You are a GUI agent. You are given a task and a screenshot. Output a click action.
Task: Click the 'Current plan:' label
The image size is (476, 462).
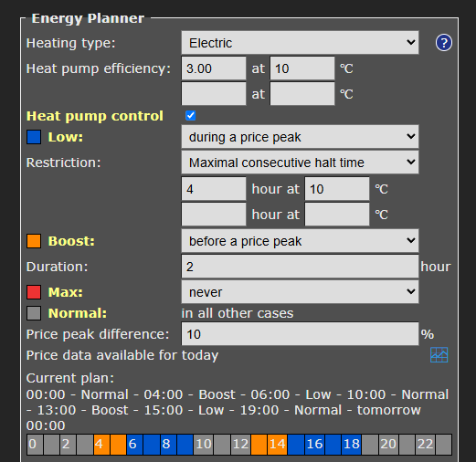click(x=70, y=378)
